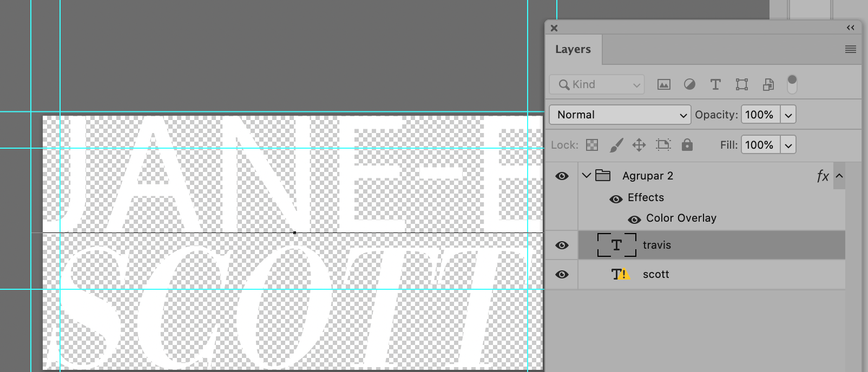This screenshot has width=868, height=372.
Task: Hide the Effects of Agrupar 2
Action: [x=616, y=199]
